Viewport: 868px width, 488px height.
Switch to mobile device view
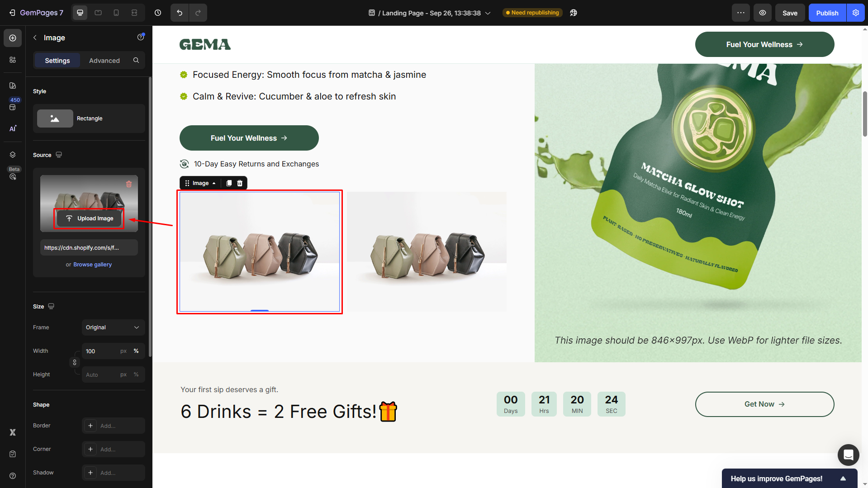pos(116,13)
